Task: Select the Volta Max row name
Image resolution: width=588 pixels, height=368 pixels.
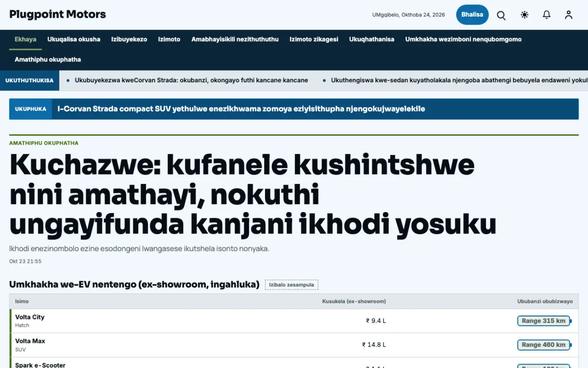Action: [x=30, y=341]
